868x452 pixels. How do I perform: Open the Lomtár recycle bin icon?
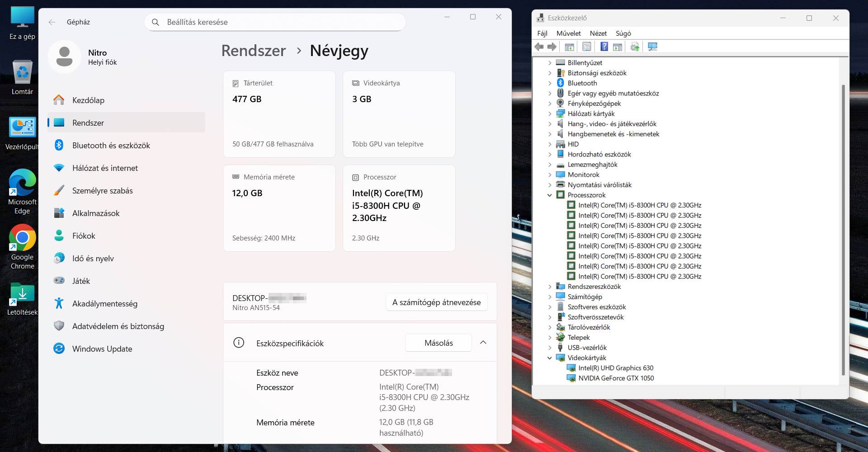point(22,78)
